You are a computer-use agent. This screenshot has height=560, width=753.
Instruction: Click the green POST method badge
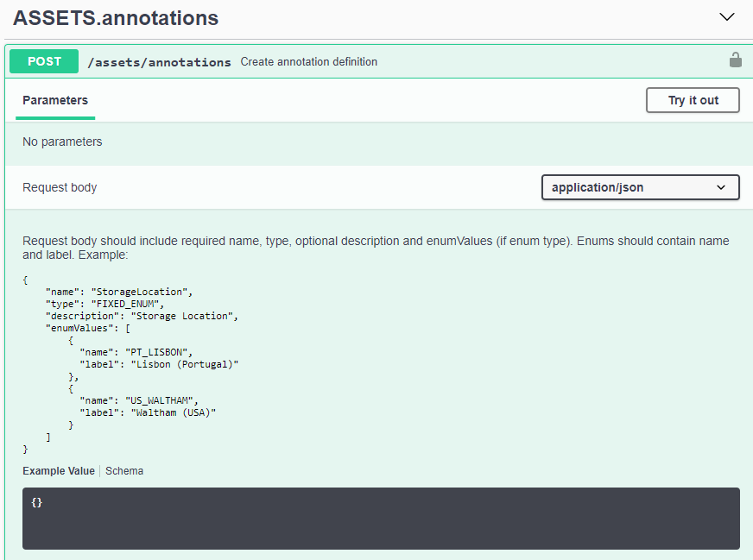[x=44, y=61]
